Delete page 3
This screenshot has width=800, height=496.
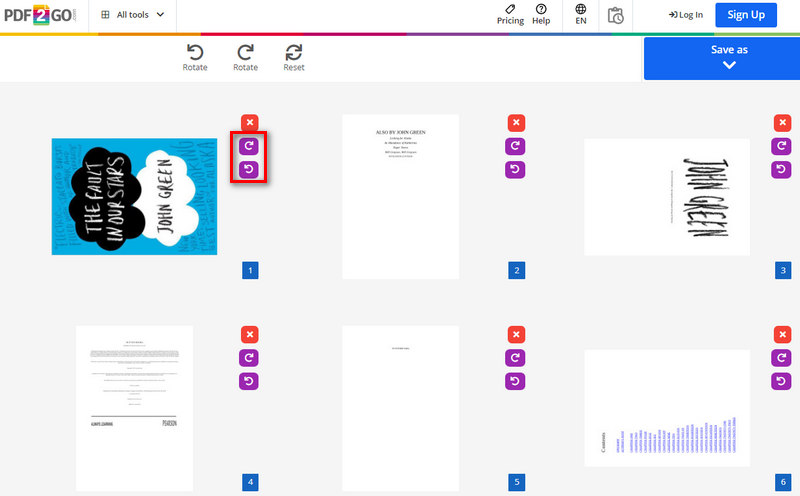tap(783, 122)
